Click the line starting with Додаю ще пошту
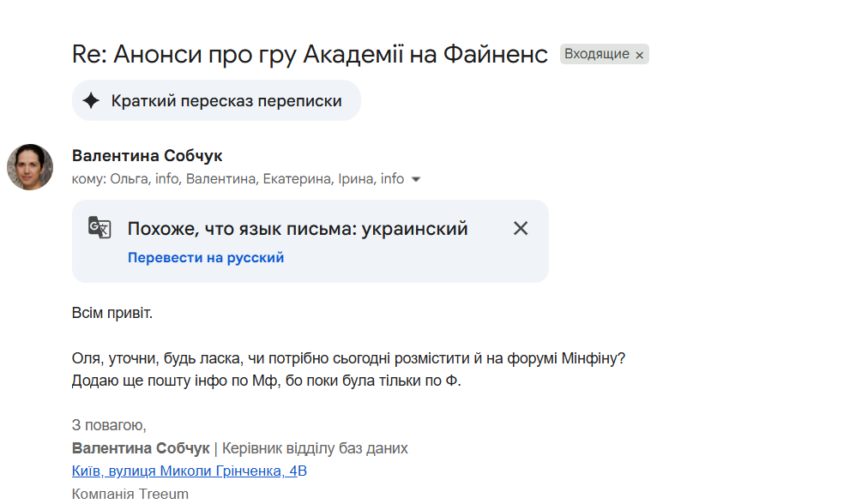844x504 pixels. point(266,381)
